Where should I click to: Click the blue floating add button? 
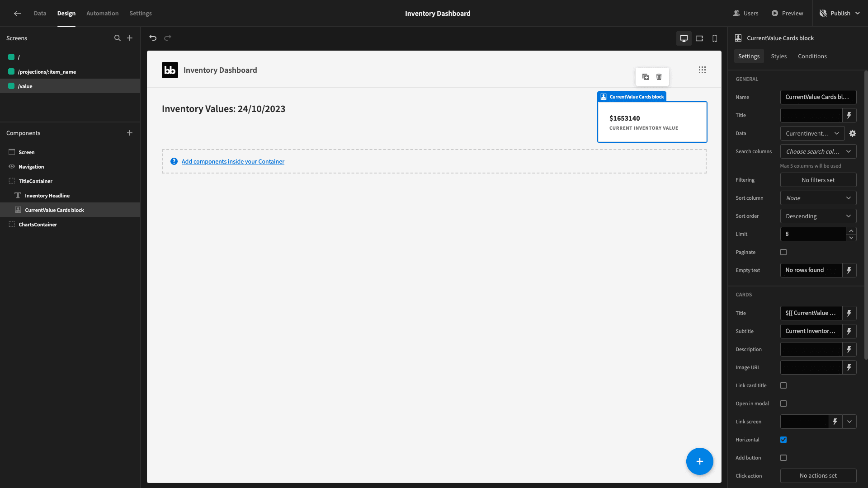(x=700, y=461)
